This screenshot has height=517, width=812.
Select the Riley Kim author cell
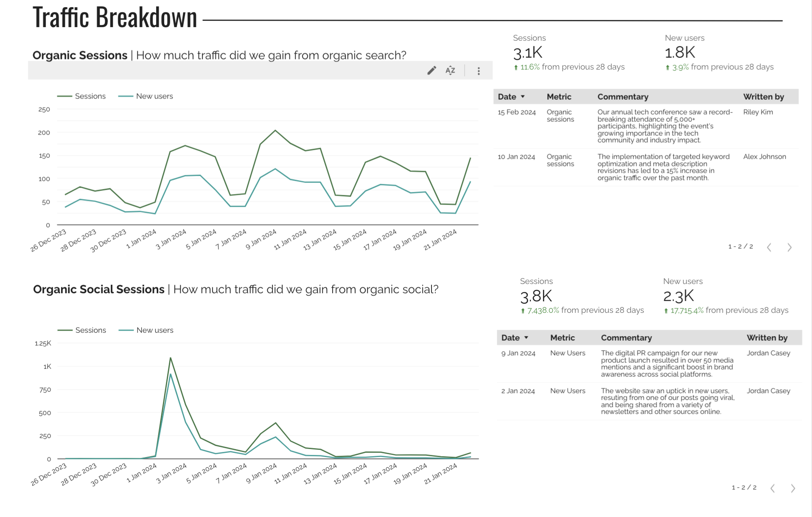pos(758,112)
